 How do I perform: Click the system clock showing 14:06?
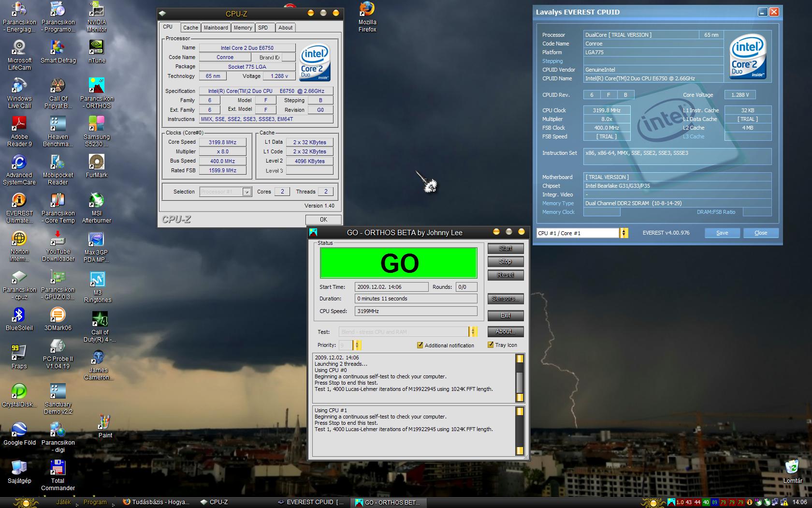[x=799, y=502]
